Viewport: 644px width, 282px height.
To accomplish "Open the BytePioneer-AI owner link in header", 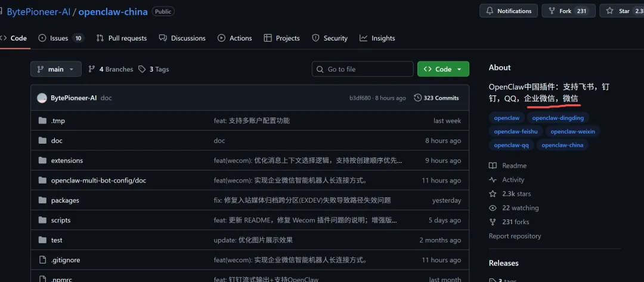I will pyautogui.click(x=39, y=11).
